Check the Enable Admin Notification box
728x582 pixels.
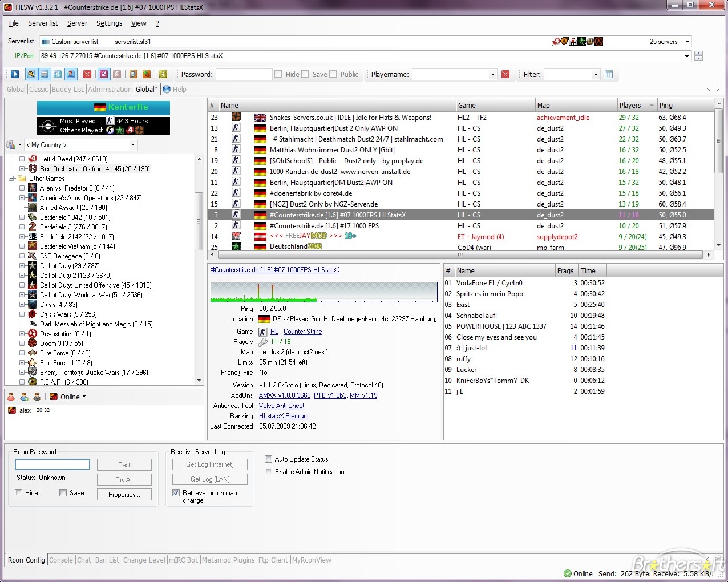pyautogui.click(x=269, y=472)
